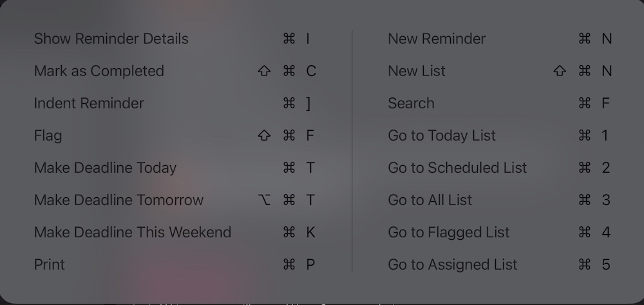644x305 pixels.
Task: Choose Go to All List
Action: point(500,200)
